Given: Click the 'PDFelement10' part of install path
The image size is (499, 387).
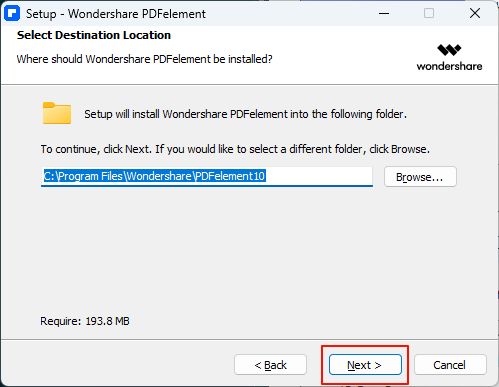Looking at the screenshot, I should click(230, 176).
